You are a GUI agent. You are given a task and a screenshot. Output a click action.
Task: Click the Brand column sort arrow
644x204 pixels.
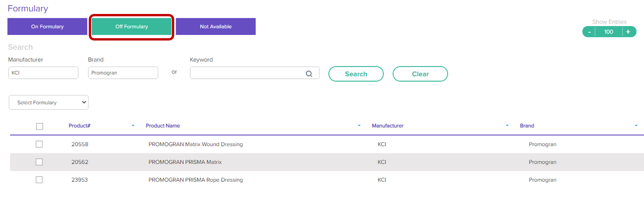pos(636,126)
